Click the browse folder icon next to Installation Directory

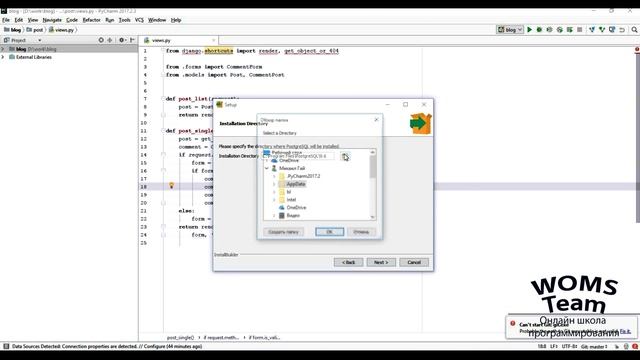[345, 157]
